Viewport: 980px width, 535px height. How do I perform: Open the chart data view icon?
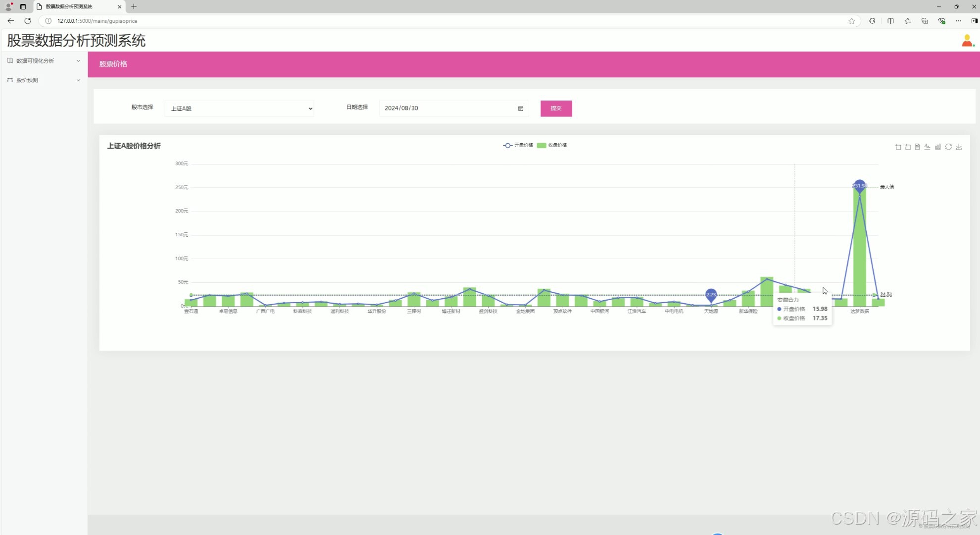[917, 147]
